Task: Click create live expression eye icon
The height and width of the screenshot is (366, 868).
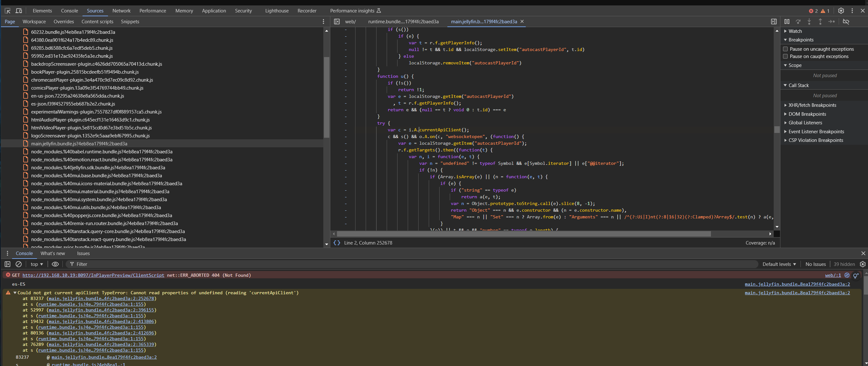Action: [x=55, y=264]
